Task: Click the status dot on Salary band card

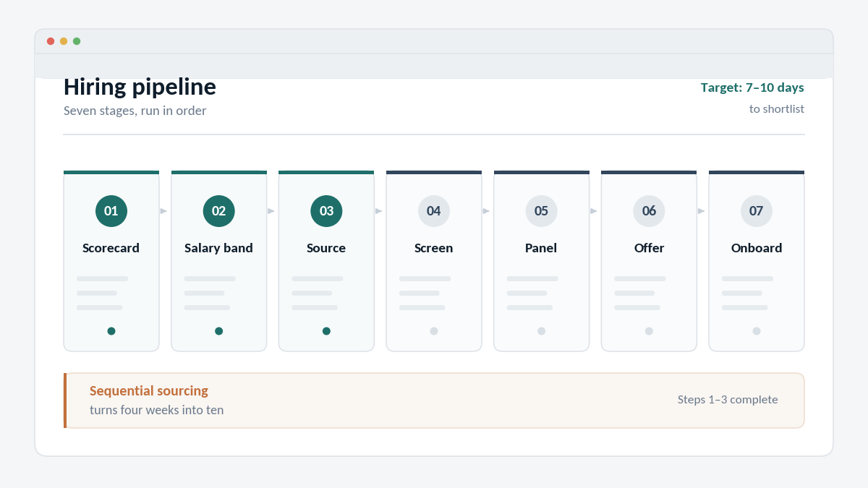Action: coord(218,331)
